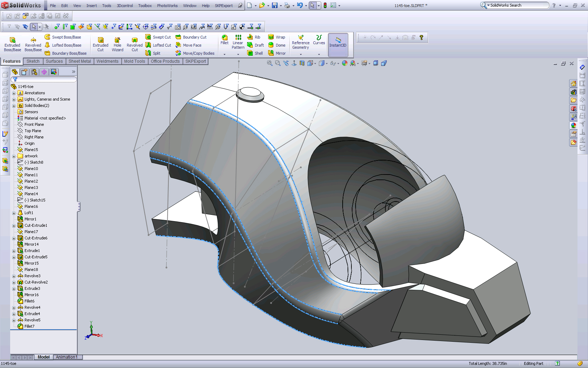Open the Reference Geometry dropdown arrow

coord(301,54)
